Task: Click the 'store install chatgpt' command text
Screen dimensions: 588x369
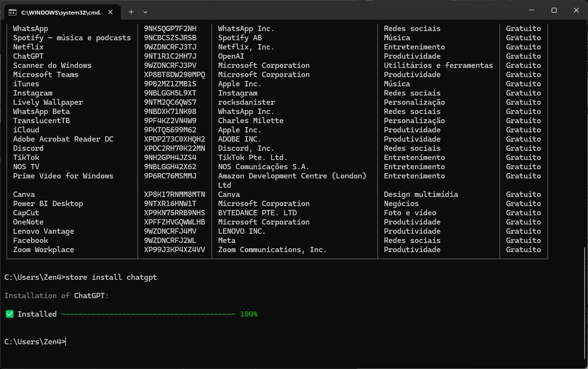Action: click(x=111, y=277)
